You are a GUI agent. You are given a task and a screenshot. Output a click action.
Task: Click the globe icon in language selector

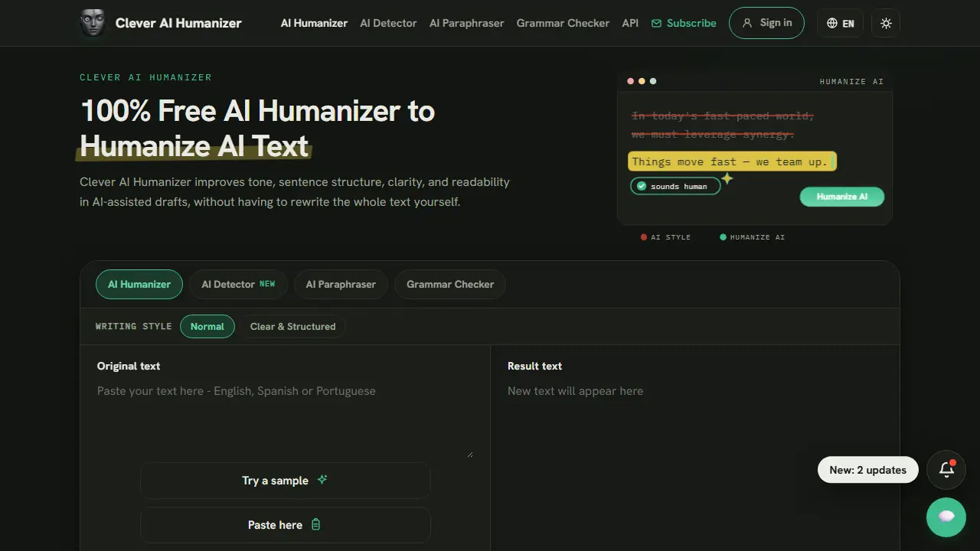coord(832,23)
